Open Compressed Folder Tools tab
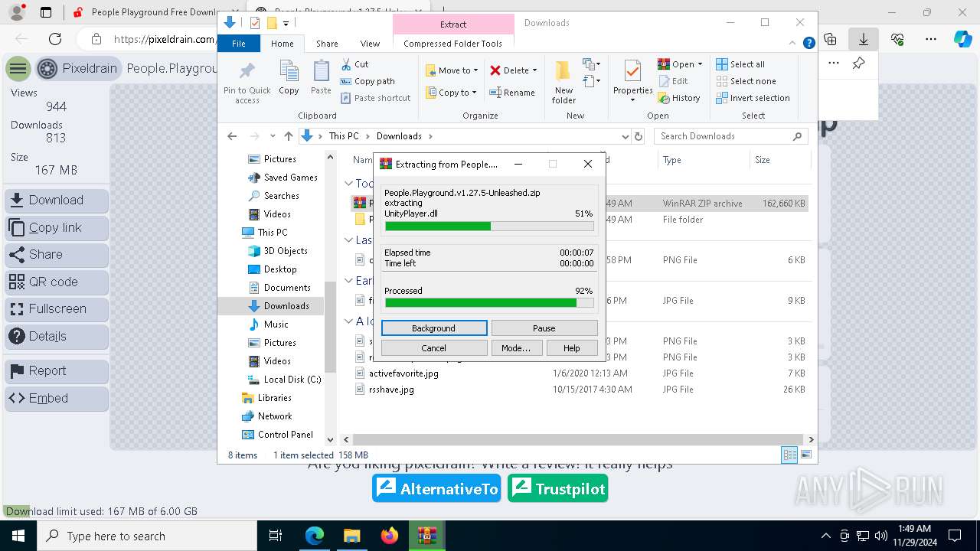Screen dimensions: 980x551 (453, 44)
